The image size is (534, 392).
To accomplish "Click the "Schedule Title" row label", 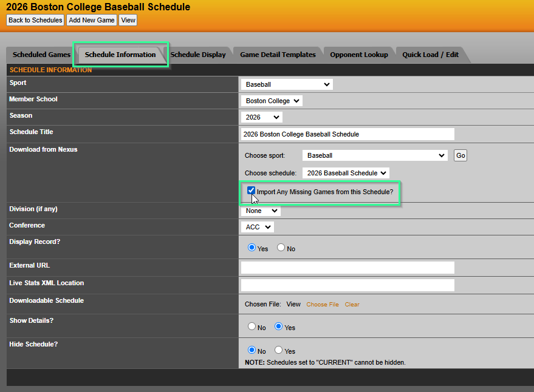I will 32,132.
